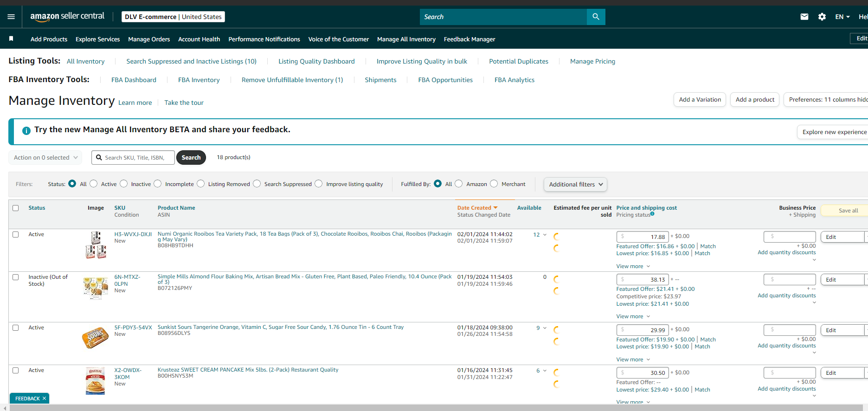Screen dimensions: 868x411
Task: Expand View more for Numi Rooibos pricing
Action: (633, 266)
